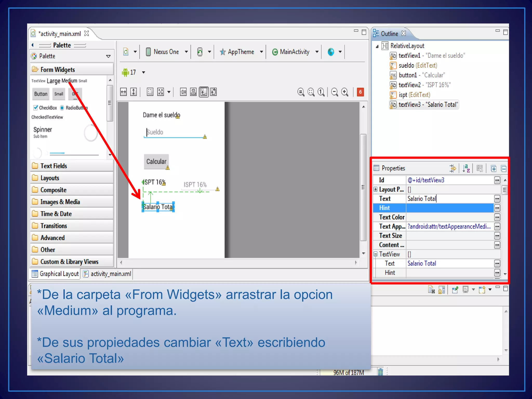Toggle show advanced properties icon

[453, 168]
